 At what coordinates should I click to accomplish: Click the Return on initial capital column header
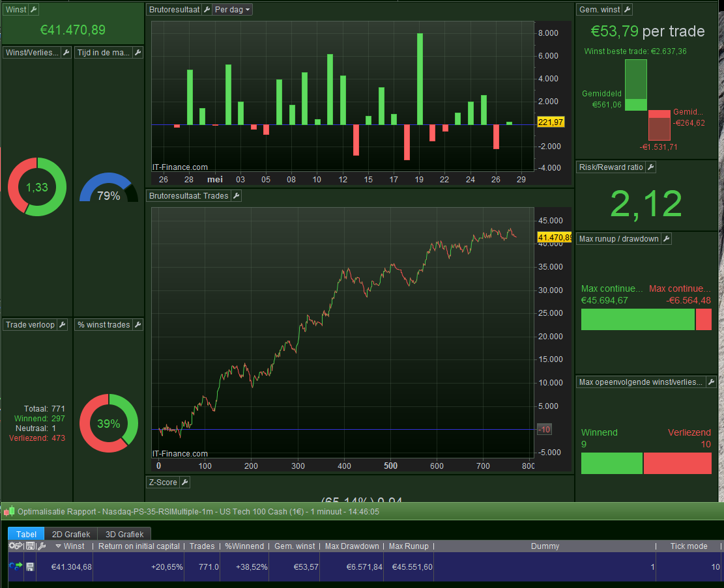point(139,546)
